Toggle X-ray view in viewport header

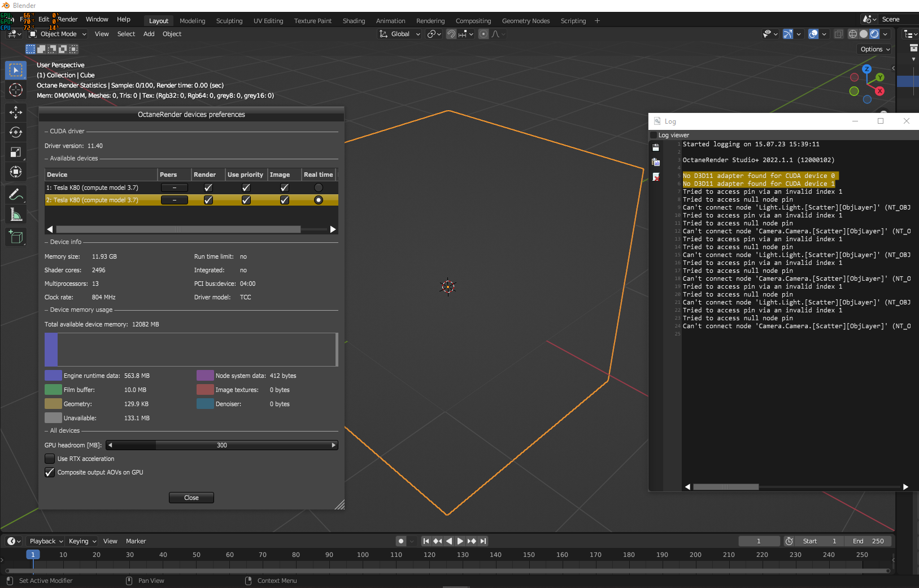838,34
